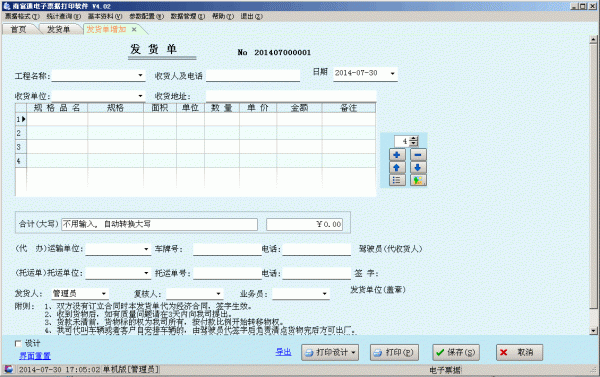Image resolution: width=600 pixels, height=377 pixels.
Task: Click the 备注 column header
Action: [x=349, y=108]
